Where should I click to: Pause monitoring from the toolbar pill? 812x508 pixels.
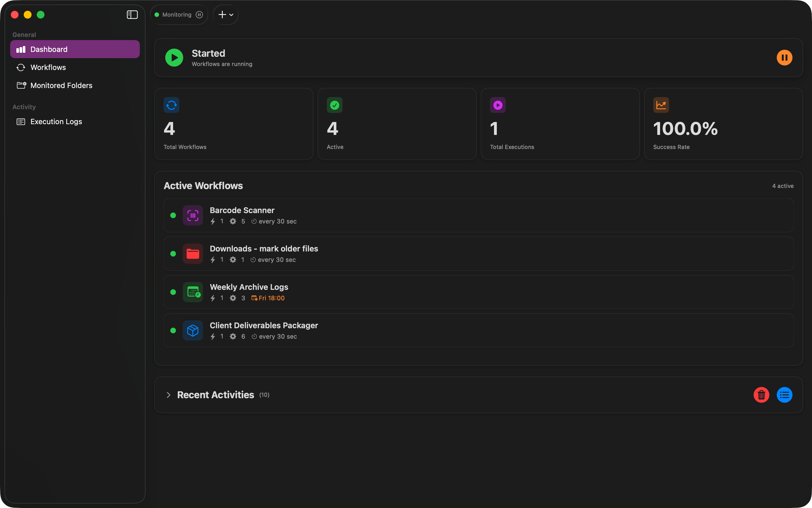coord(199,15)
